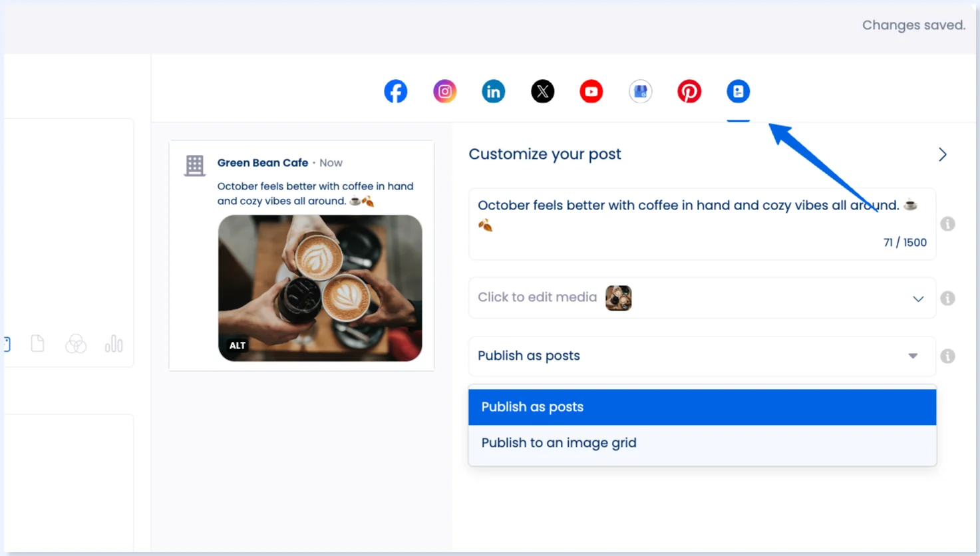This screenshot has height=556, width=980.
Task: Choose Publish to an image grid option
Action: pyautogui.click(x=702, y=443)
